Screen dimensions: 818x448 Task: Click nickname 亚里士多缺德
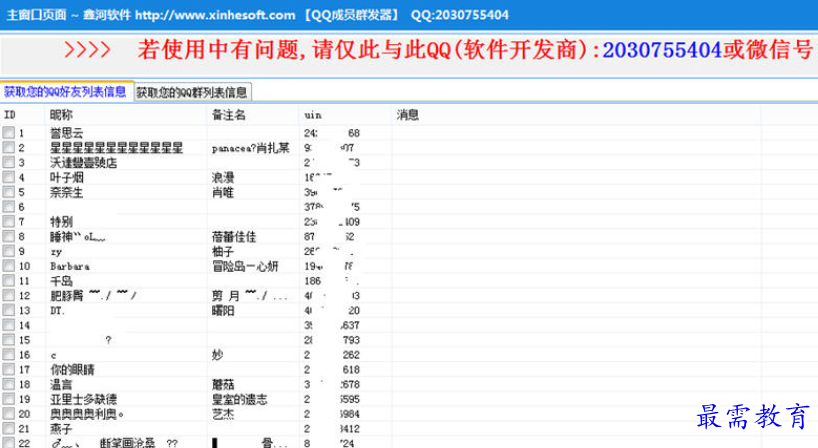click(x=83, y=399)
